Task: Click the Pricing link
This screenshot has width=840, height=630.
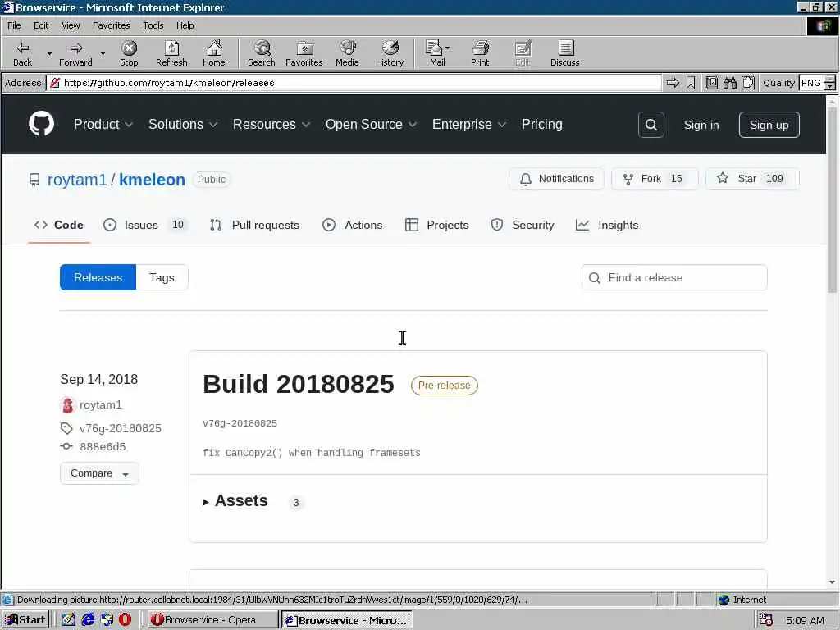Action: (541, 125)
